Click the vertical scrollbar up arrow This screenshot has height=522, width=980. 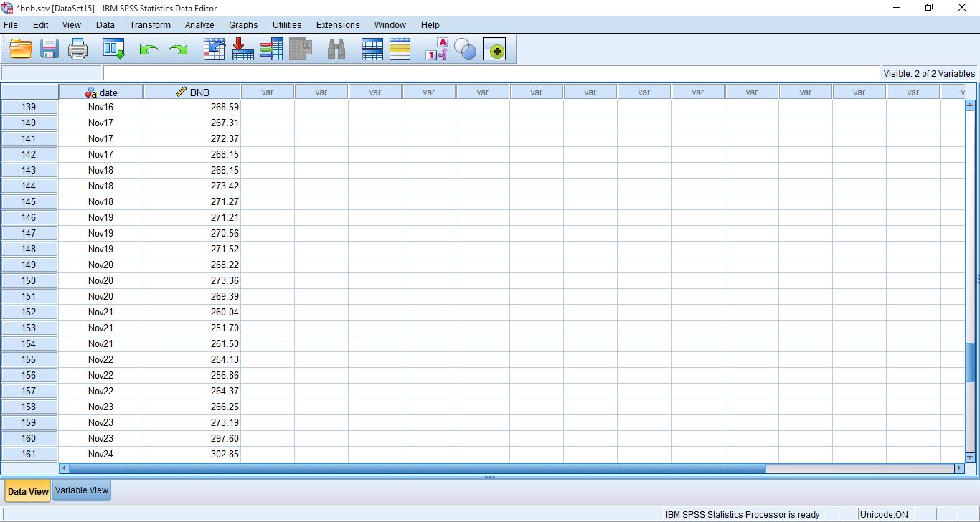[971, 105]
